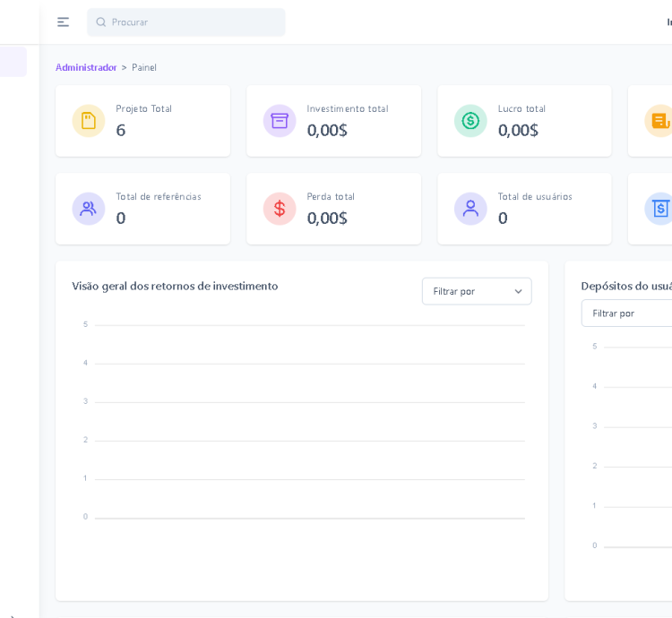The height and width of the screenshot is (618, 672).
Task: Click the green dollar coin icon for Lucro total
Action: (470, 121)
